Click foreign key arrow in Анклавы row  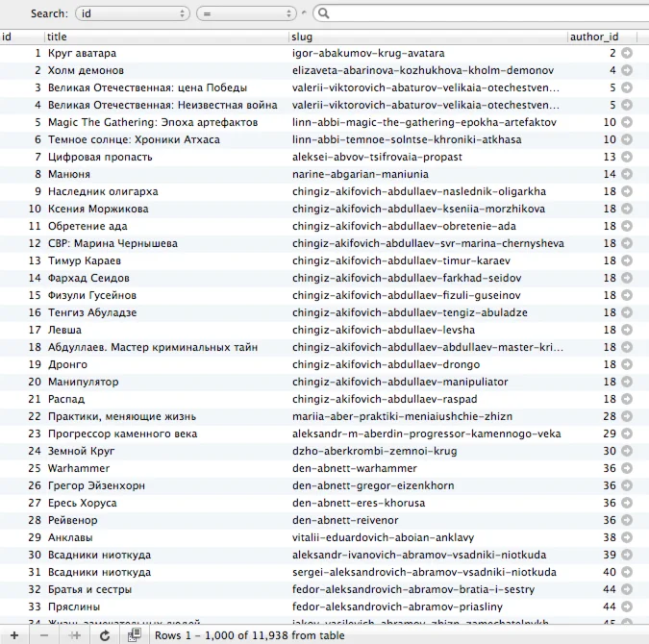(627, 537)
